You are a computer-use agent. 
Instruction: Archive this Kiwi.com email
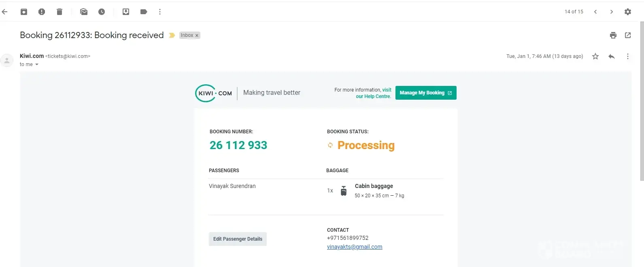pyautogui.click(x=24, y=12)
